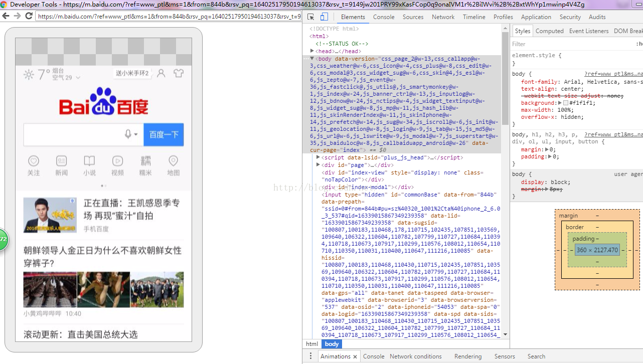This screenshot has width=643, height=364.
Task: Open the Profiles tab
Action: 503,17
